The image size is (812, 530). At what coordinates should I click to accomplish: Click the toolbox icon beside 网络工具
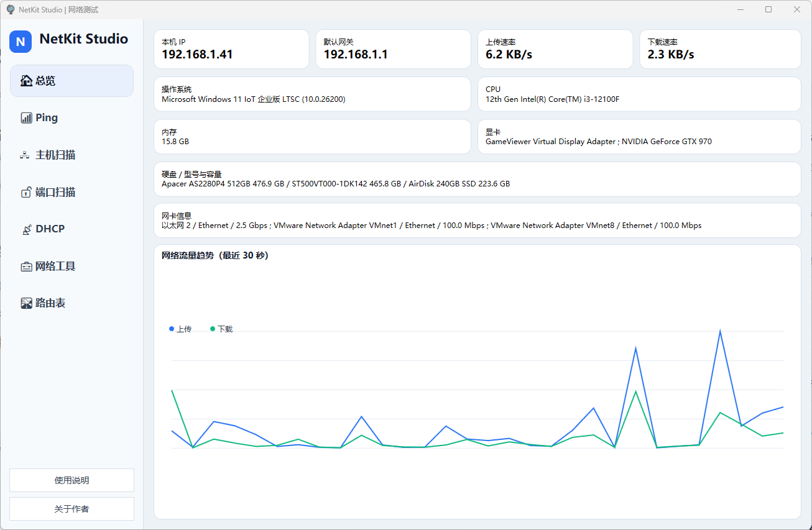[26, 267]
